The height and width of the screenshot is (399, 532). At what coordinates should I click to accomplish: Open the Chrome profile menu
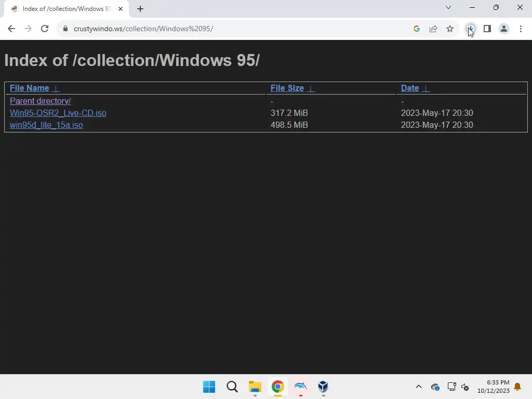pyautogui.click(x=504, y=29)
